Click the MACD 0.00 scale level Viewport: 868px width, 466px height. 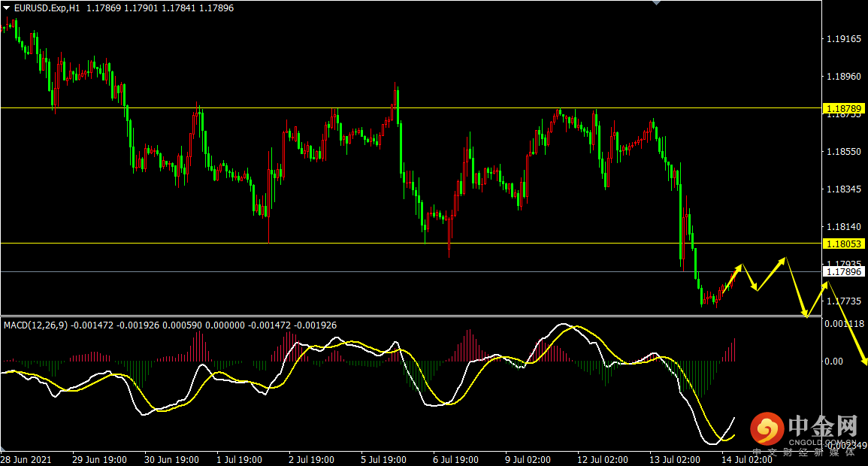(x=836, y=361)
